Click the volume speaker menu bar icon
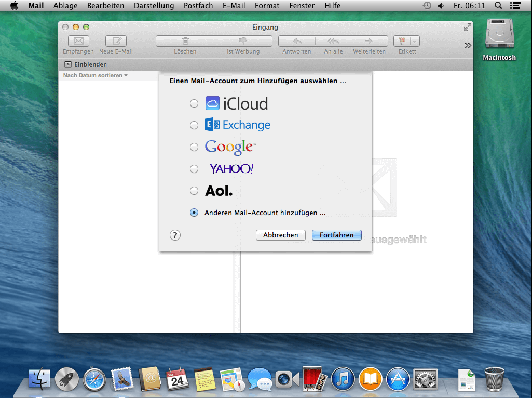Image resolution: width=532 pixels, height=398 pixels. click(441, 5)
